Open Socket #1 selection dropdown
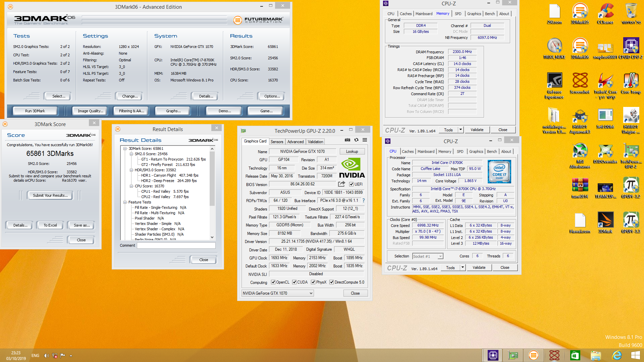Image resolution: width=644 pixels, height=362 pixels. tap(428, 256)
